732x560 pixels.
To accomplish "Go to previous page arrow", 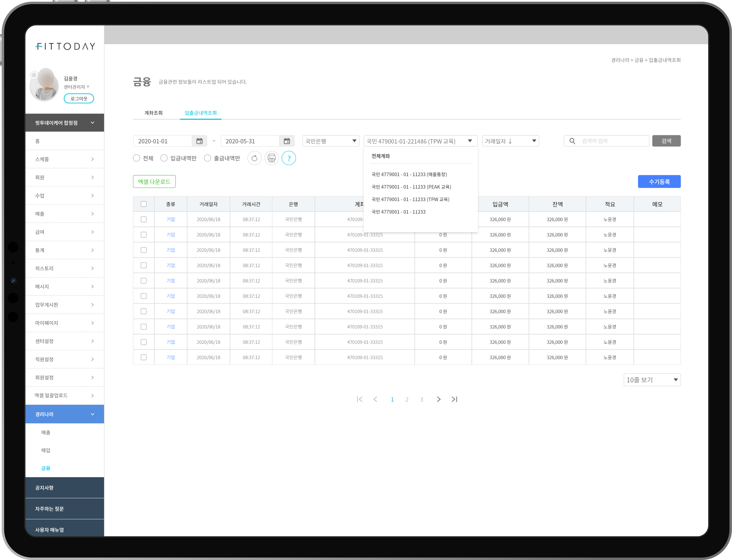I will pyautogui.click(x=375, y=399).
